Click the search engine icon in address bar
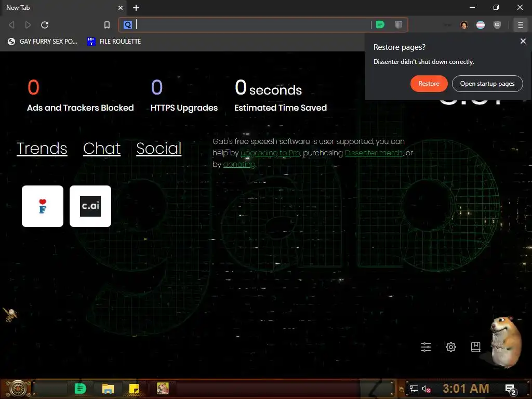 [128, 25]
